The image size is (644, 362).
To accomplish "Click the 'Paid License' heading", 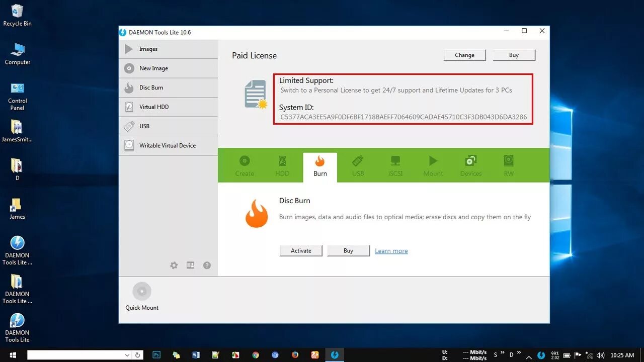I will (x=254, y=56).
